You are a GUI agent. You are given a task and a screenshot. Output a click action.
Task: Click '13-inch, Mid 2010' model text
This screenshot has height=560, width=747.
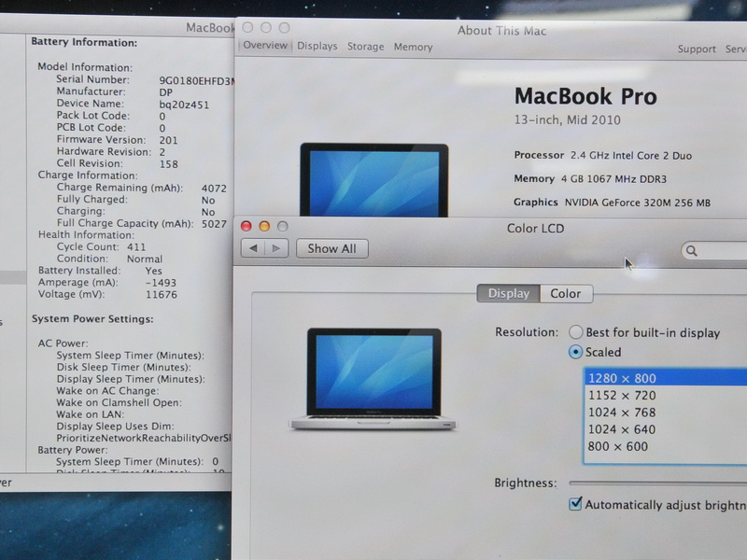(567, 120)
